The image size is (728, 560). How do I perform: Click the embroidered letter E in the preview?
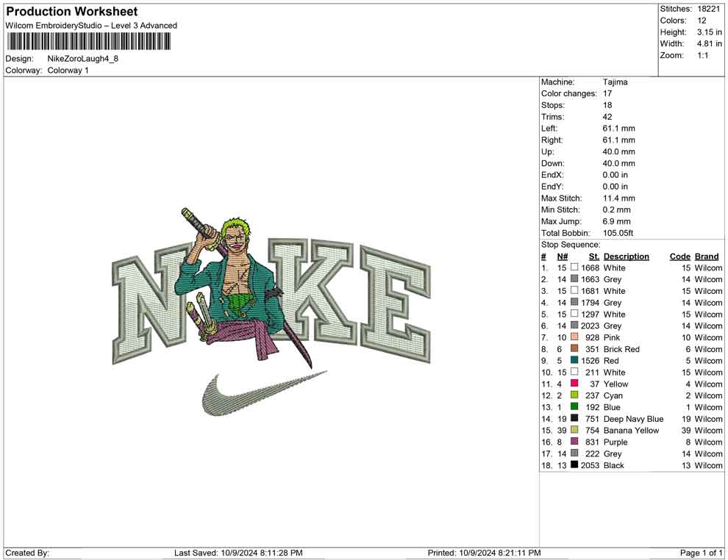pyautogui.click(x=396, y=304)
